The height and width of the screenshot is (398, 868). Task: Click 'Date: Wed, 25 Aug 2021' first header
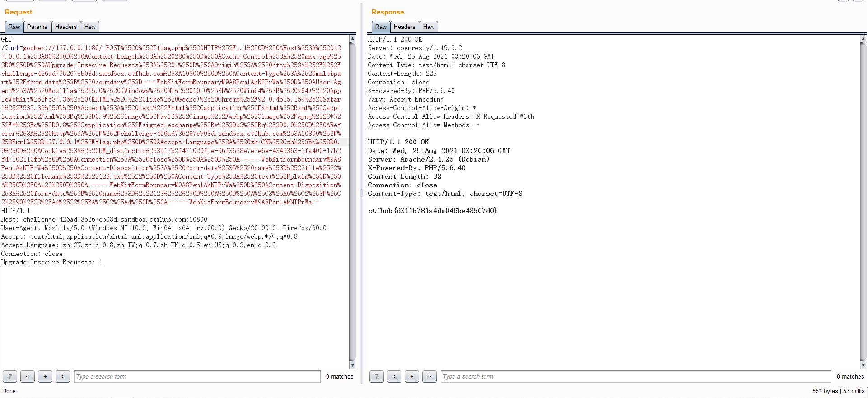click(x=431, y=56)
